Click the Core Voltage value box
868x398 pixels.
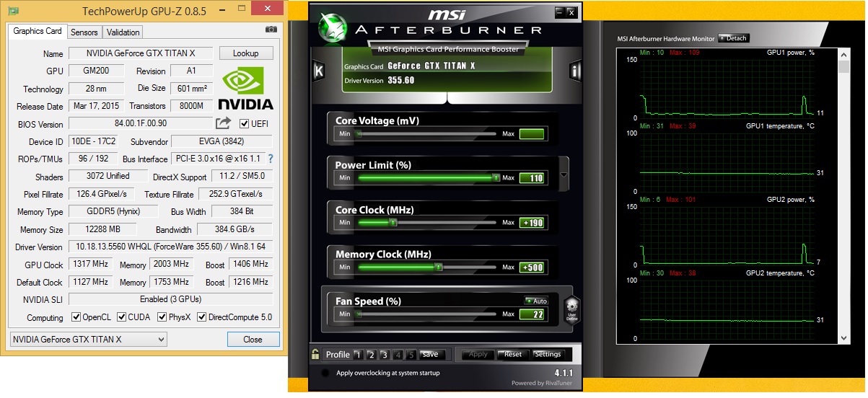point(532,133)
